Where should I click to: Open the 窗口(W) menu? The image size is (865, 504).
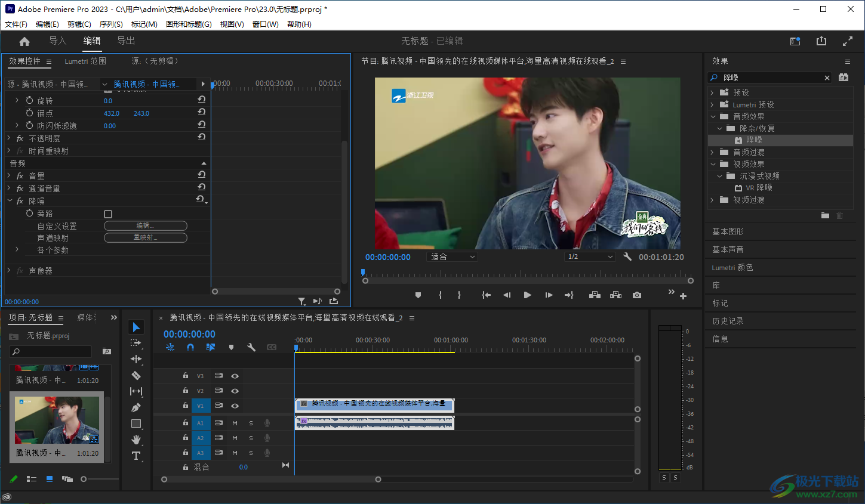point(265,24)
